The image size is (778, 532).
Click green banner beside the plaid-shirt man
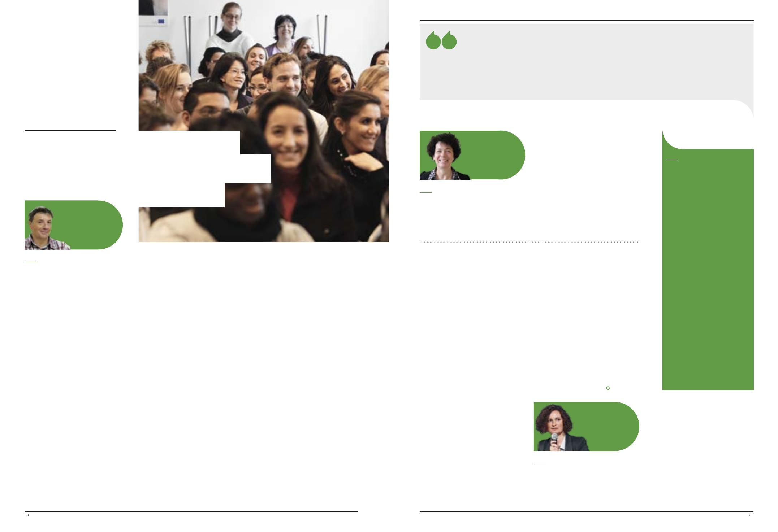click(96, 225)
